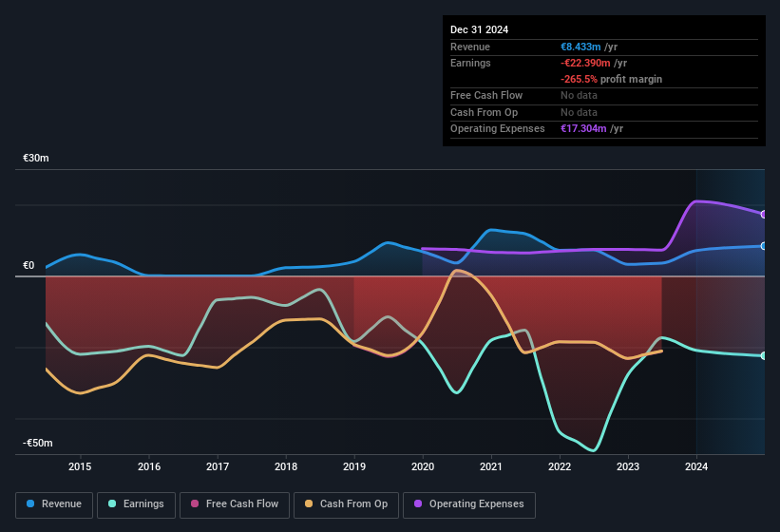
Task: Click the 2021 x-axis label
Action: pos(491,466)
